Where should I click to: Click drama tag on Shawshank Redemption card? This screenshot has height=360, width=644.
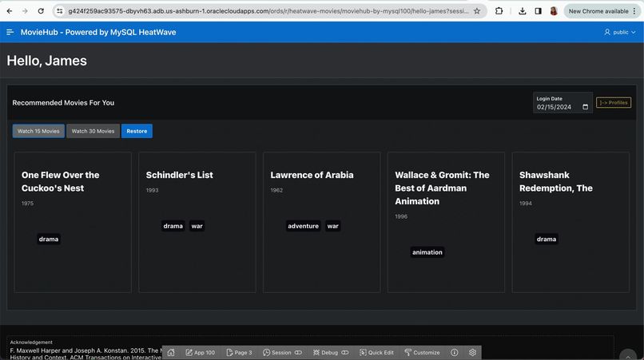547,239
